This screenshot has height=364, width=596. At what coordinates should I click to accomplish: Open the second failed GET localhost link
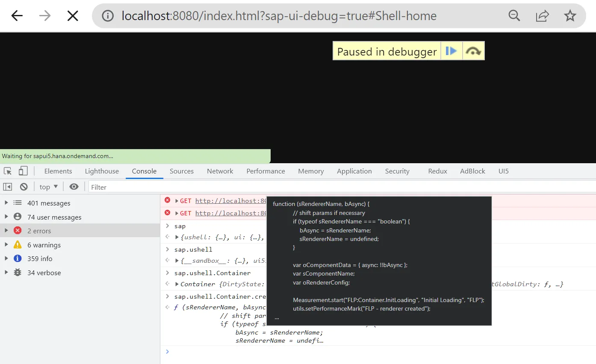(231, 213)
